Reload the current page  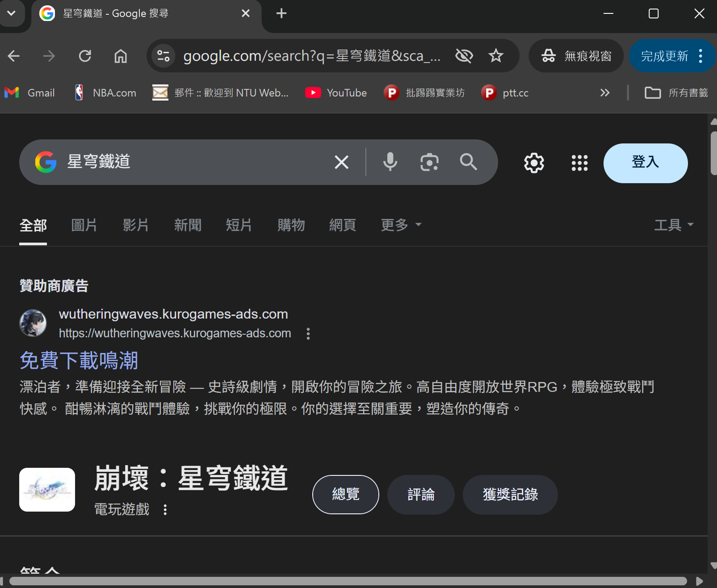[85, 56]
